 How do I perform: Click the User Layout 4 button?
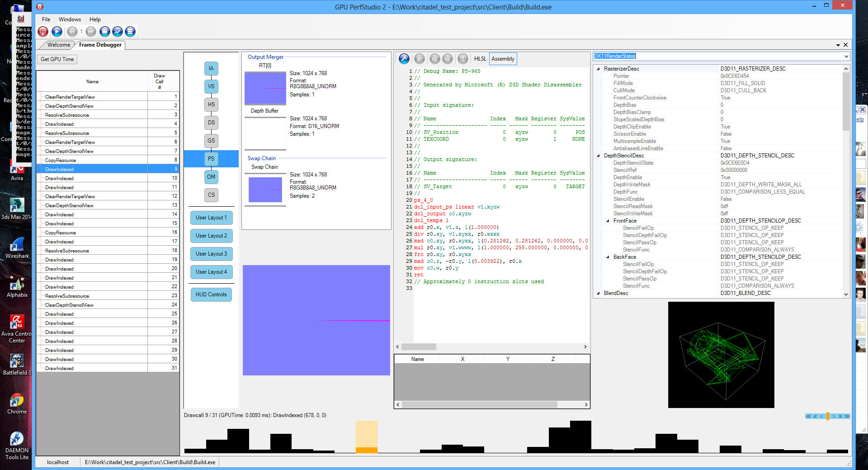click(211, 272)
